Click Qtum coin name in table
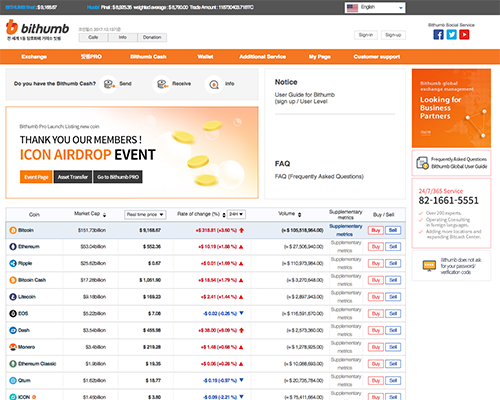Screen dimensions: 500x400 [24, 380]
